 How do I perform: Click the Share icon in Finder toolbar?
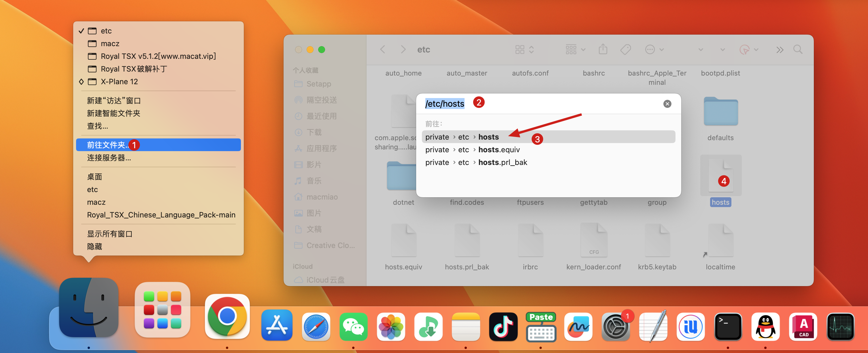(x=603, y=50)
